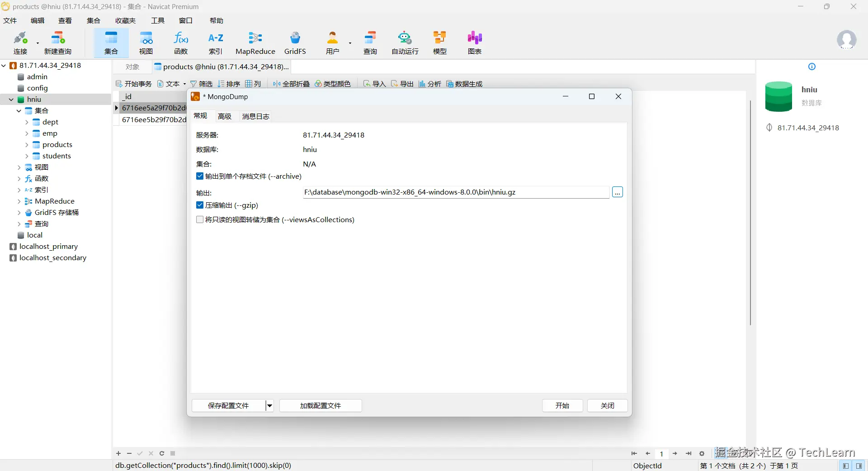Open the GridFS toolbar icon
This screenshot has width=868, height=471.
[x=295, y=43]
